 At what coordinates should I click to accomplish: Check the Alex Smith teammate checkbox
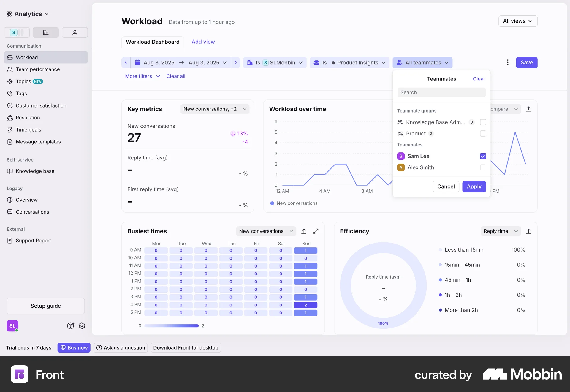pos(483,167)
